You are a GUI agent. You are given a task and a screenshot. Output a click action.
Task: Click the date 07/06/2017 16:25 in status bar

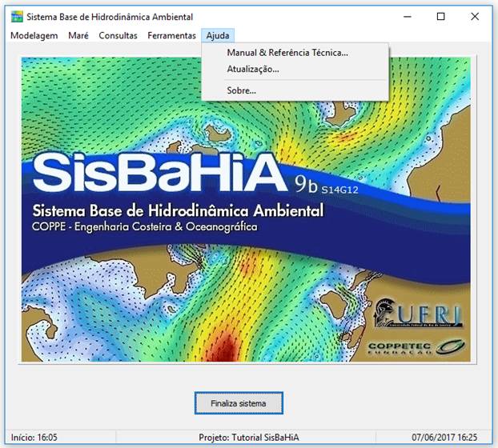pyautogui.click(x=444, y=438)
